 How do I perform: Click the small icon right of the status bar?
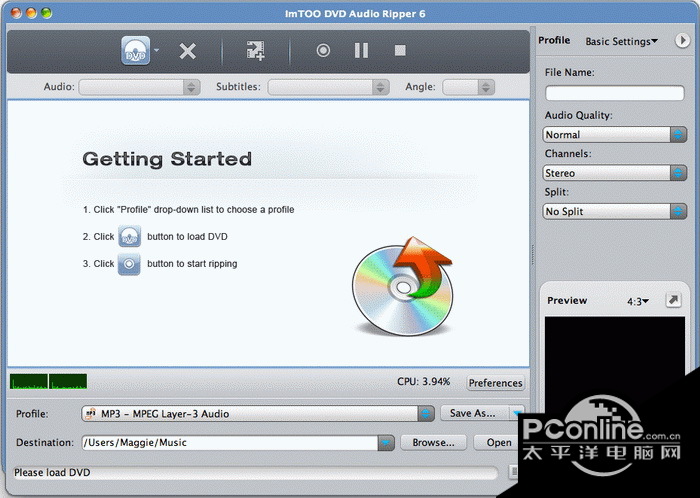tap(514, 472)
